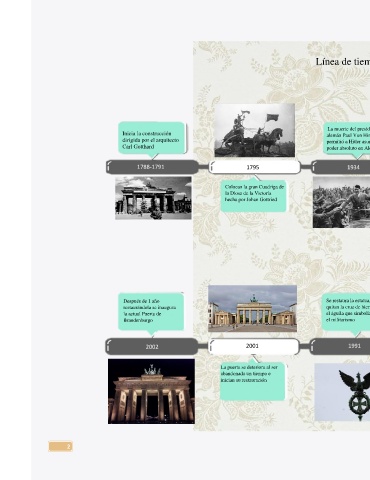Select the callout about the Quadriga de la Victoria
This screenshot has height=480, width=370.
(253, 196)
